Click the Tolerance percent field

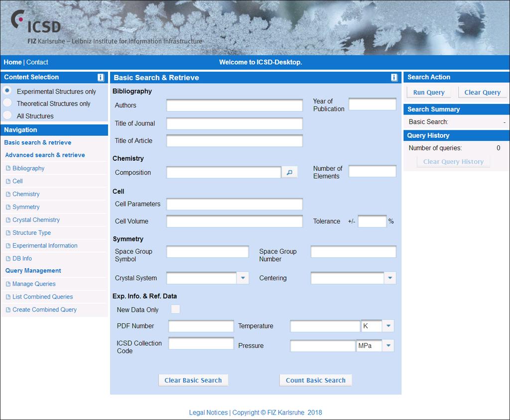coord(372,221)
